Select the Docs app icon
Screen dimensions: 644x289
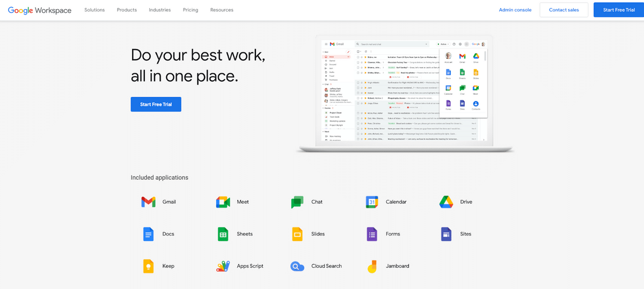149,234
